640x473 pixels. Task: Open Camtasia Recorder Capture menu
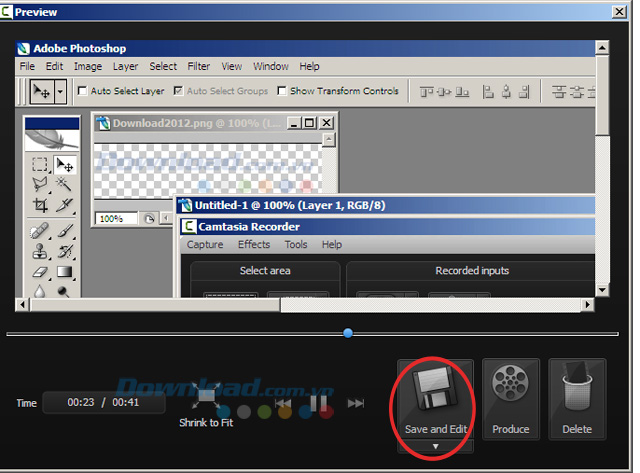[x=205, y=244]
